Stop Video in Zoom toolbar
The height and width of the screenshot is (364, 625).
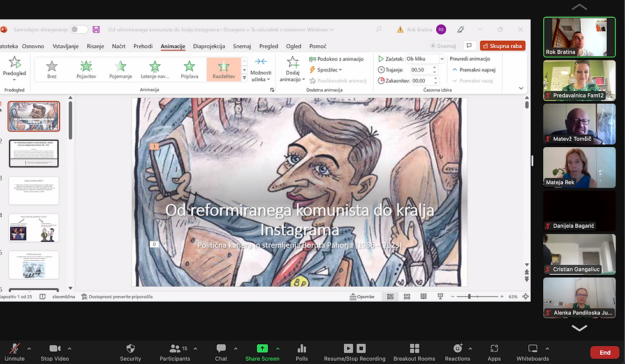pyautogui.click(x=55, y=352)
